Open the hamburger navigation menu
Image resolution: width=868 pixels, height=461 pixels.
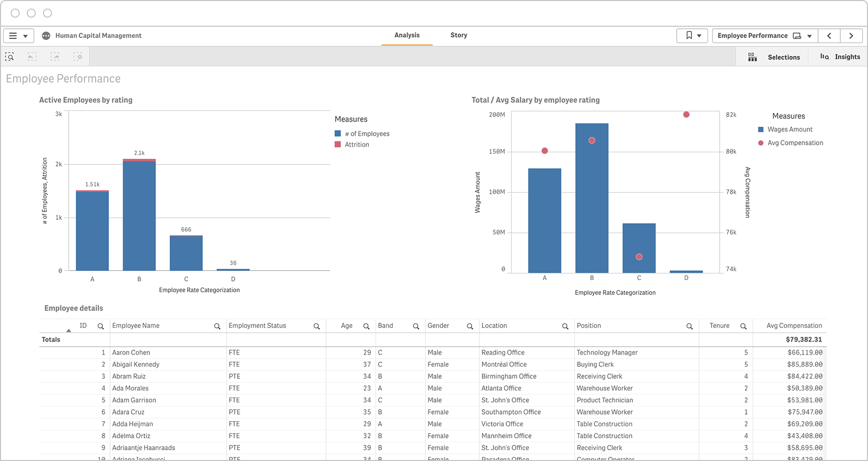tap(19, 36)
